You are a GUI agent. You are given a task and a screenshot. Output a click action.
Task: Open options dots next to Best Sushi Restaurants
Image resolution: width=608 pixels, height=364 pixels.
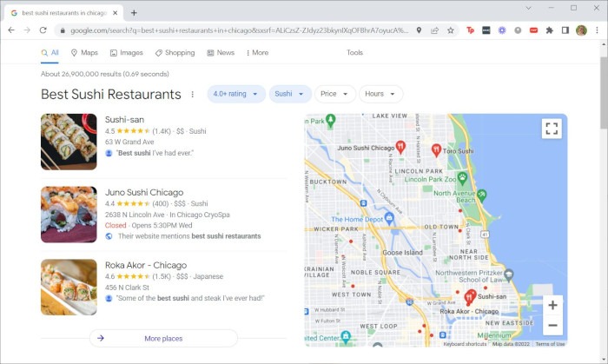[192, 94]
